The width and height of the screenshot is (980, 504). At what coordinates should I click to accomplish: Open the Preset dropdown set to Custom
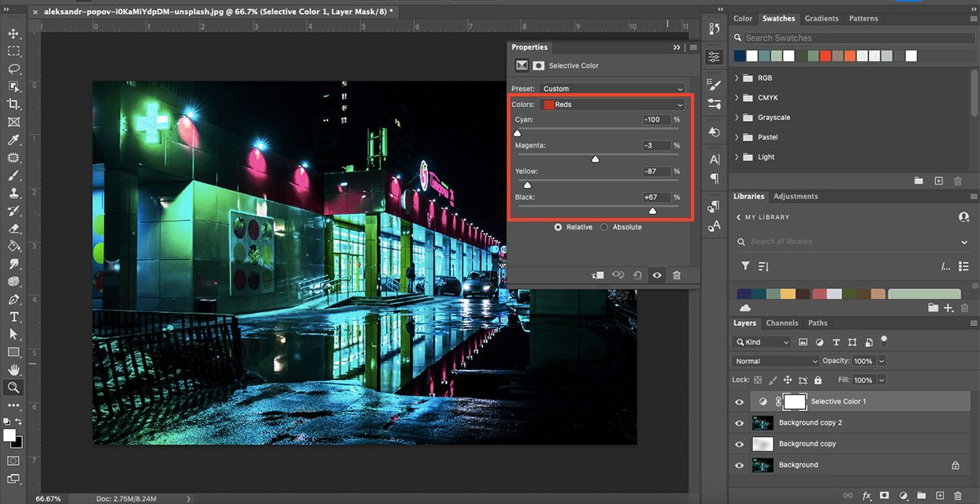tap(611, 88)
